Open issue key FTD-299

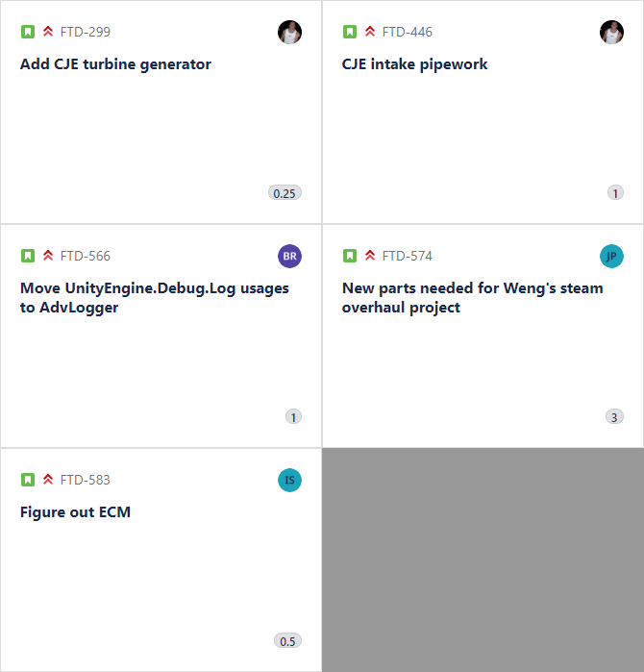[x=86, y=32]
